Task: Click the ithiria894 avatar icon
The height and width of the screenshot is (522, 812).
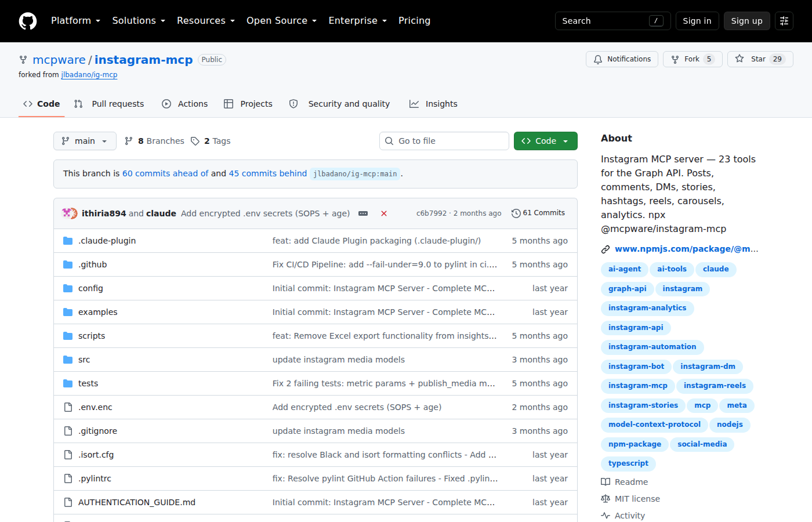Action: point(67,213)
